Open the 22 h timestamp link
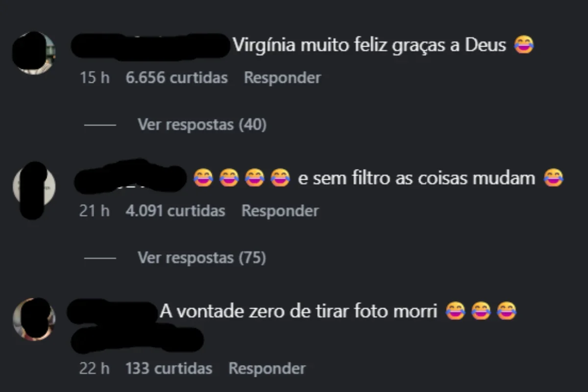The image size is (588, 392). (95, 368)
